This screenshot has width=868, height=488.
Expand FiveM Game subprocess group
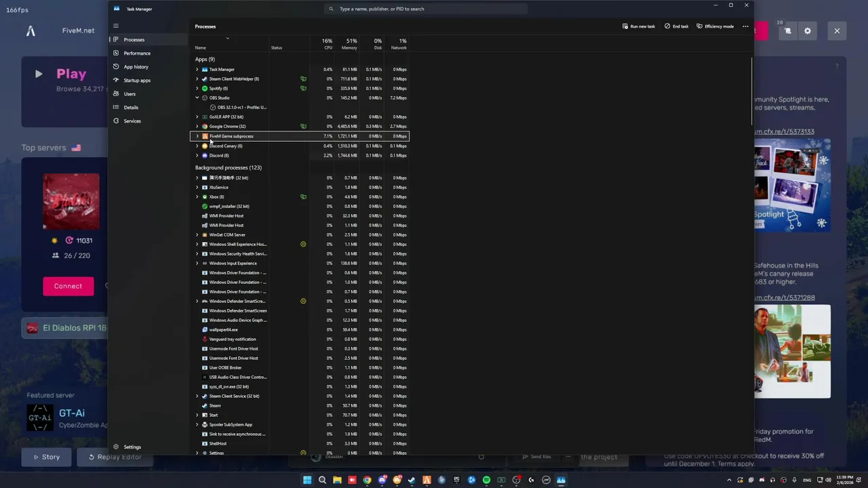197,136
